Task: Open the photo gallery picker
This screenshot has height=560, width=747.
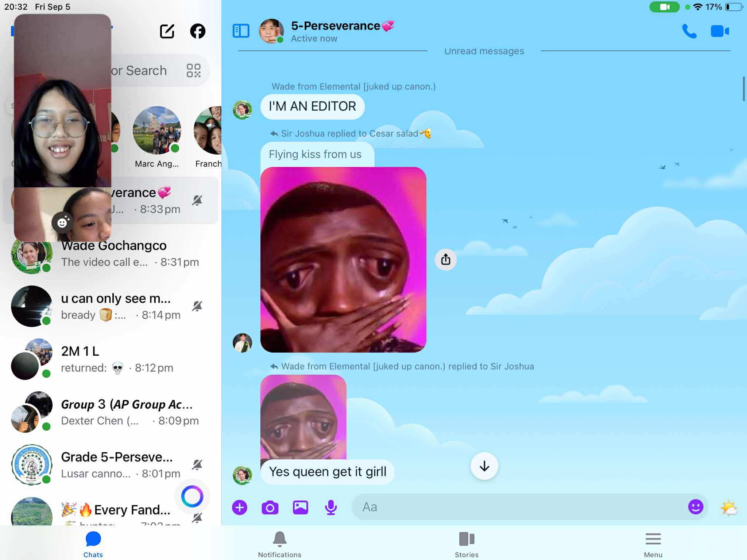Action: point(301,507)
